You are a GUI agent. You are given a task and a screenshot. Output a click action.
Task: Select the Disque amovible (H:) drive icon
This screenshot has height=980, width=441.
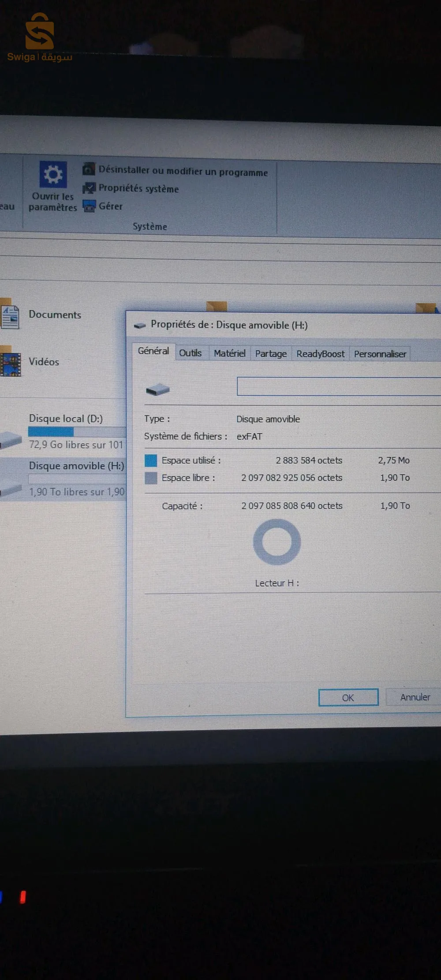(x=11, y=490)
